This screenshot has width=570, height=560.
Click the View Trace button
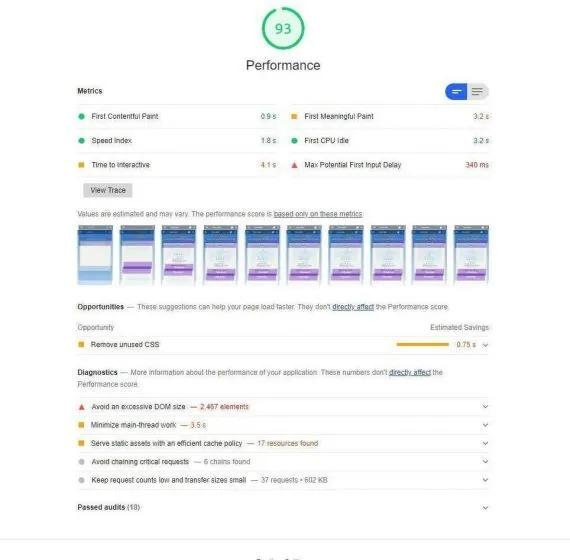(108, 190)
